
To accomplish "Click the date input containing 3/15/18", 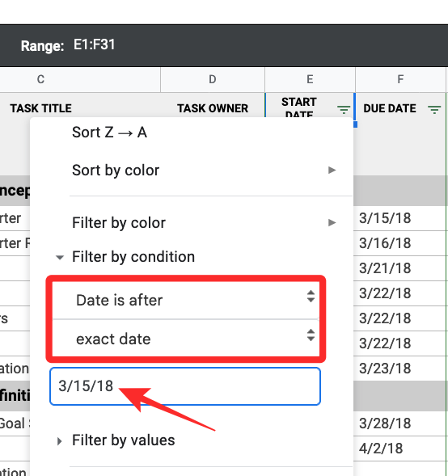I will [185, 386].
